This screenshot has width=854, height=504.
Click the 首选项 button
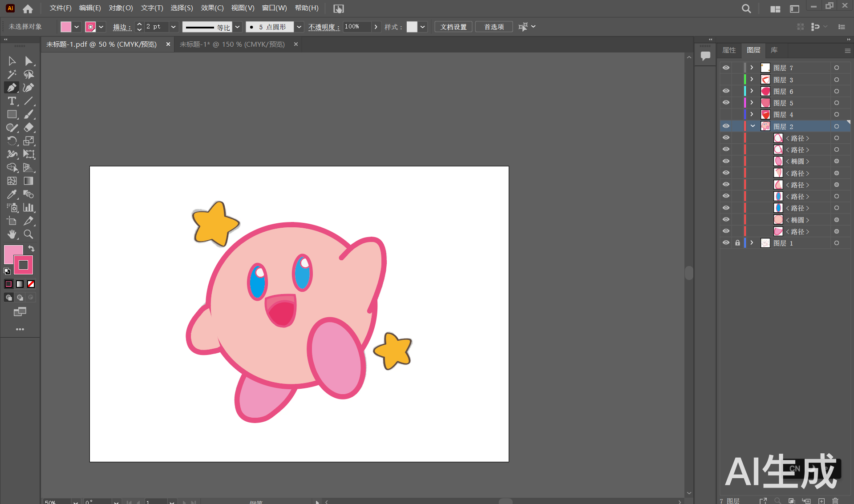(494, 27)
